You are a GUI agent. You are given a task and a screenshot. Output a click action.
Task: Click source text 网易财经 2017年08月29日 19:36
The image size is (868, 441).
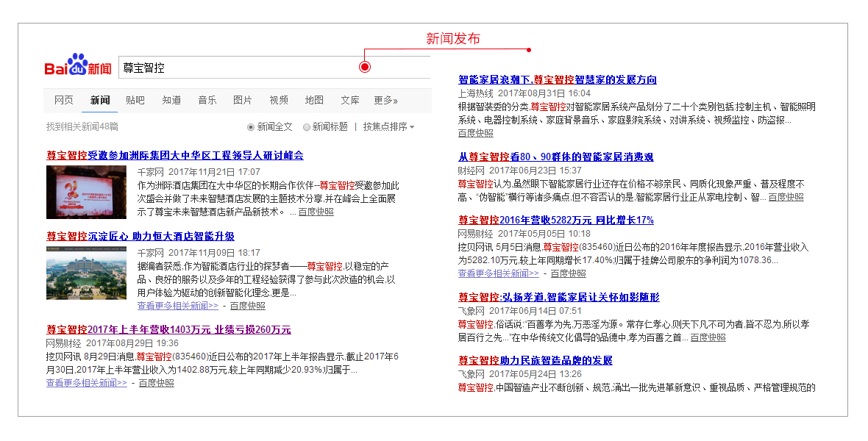tap(113, 344)
